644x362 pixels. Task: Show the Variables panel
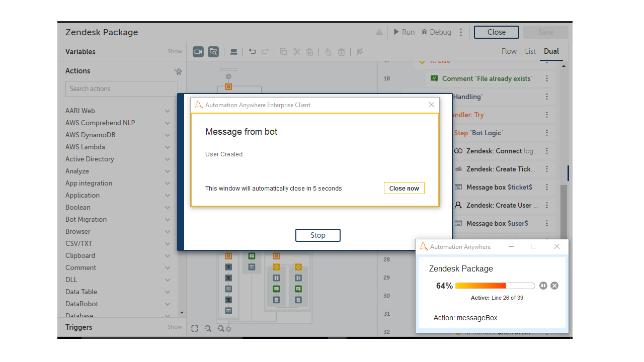[x=175, y=51]
